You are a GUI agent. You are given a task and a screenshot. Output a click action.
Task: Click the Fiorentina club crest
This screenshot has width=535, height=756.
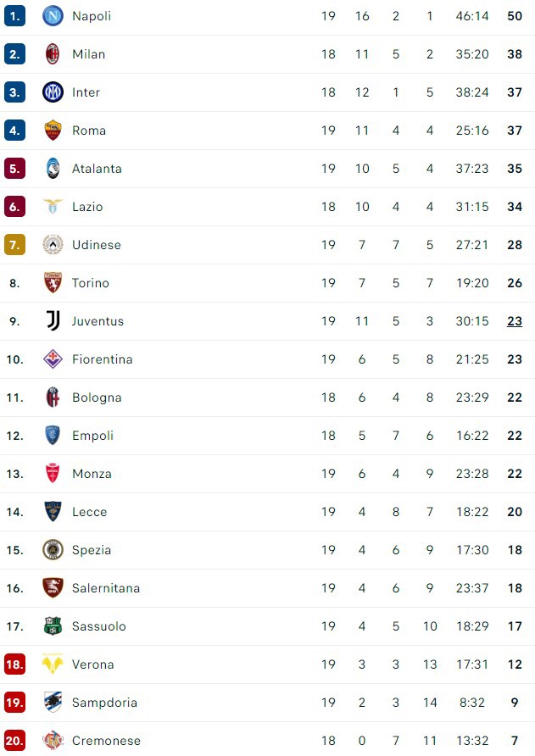53,359
